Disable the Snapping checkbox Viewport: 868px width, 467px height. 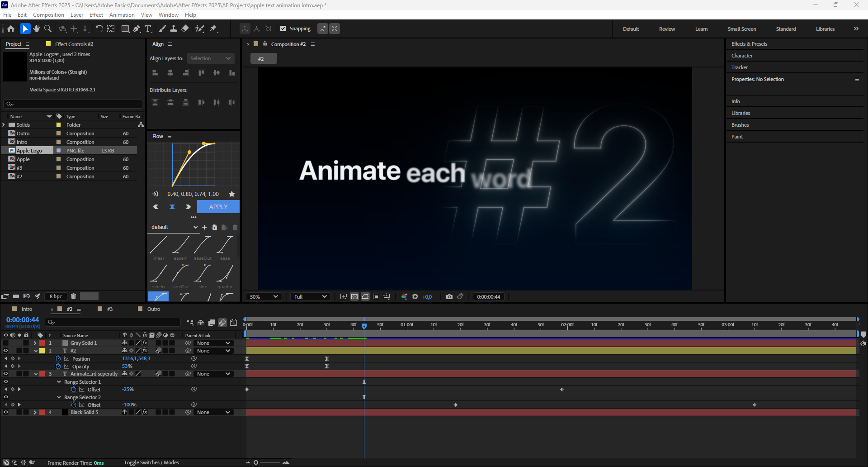pos(283,29)
